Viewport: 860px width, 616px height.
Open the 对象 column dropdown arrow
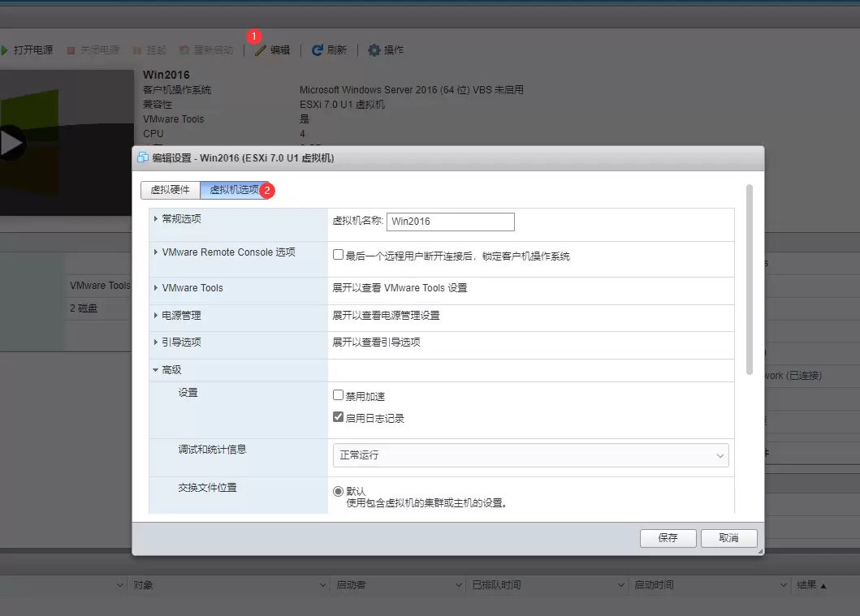323,585
